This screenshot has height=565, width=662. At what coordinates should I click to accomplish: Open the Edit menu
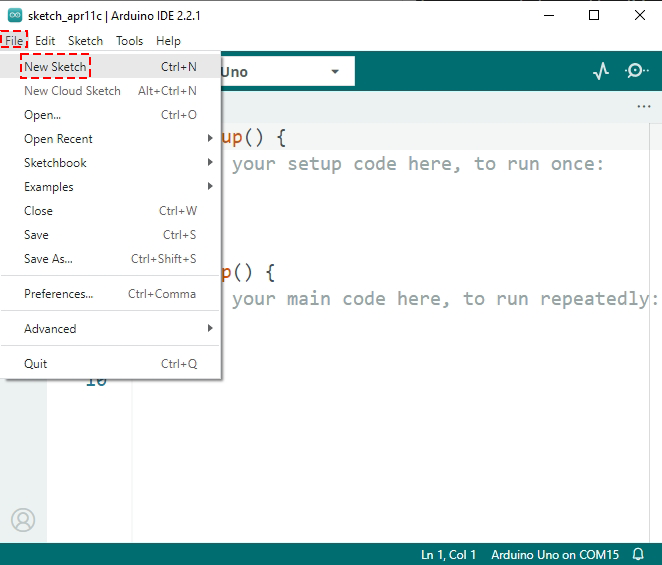pyautogui.click(x=45, y=41)
